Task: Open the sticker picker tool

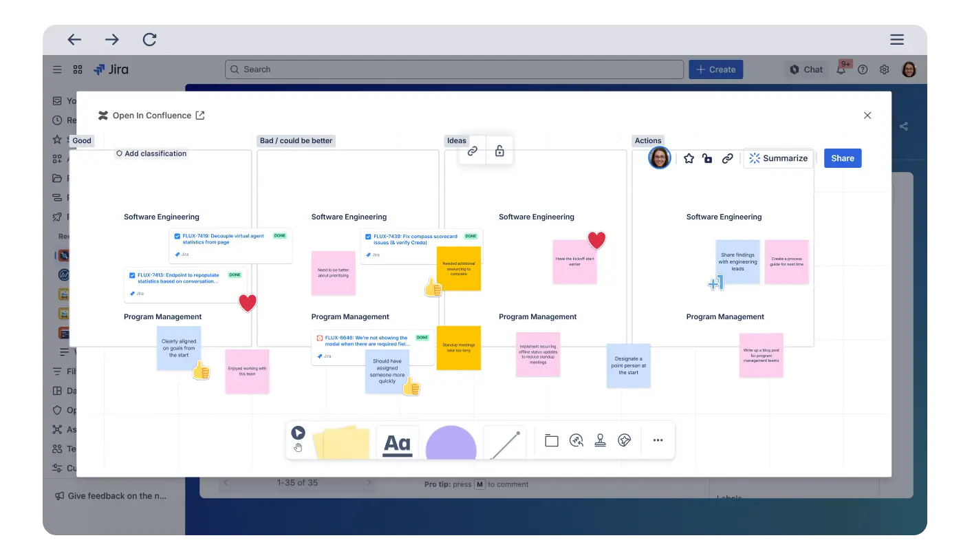Action: [x=625, y=440]
